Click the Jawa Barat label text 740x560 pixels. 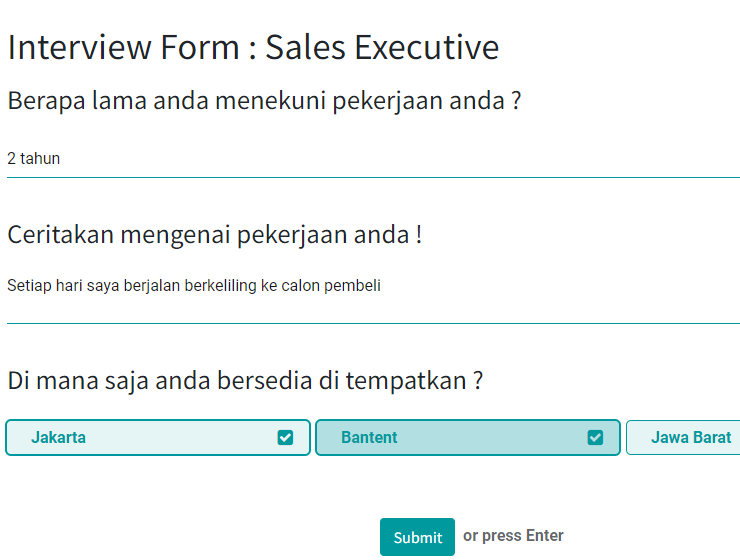pyautogui.click(x=691, y=437)
